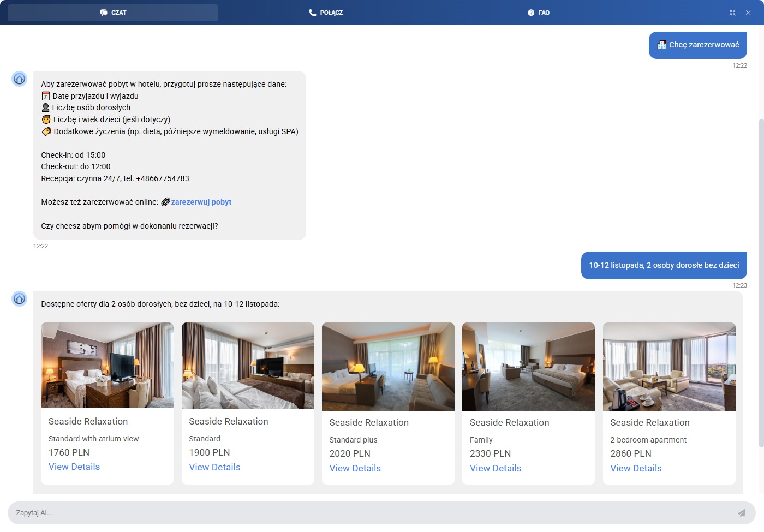The height and width of the screenshot is (532, 764).
Task: Click the send message paper plane icon
Action: (x=741, y=513)
